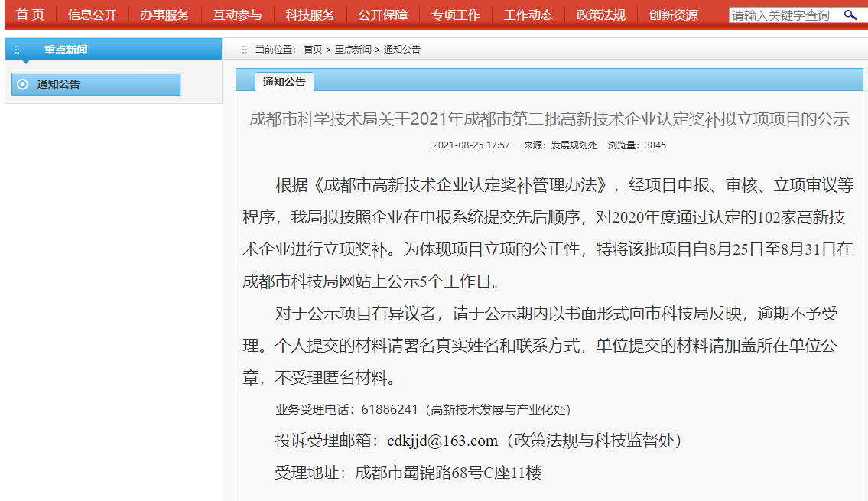Go to 首页 in the top navigation bar
The height and width of the screenshot is (501, 868).
30,15
